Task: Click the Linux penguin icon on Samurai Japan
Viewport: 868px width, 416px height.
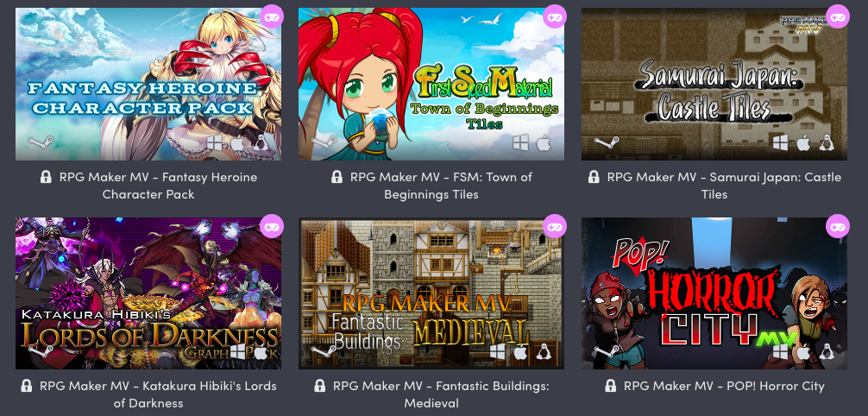Action: click(827, 143)
